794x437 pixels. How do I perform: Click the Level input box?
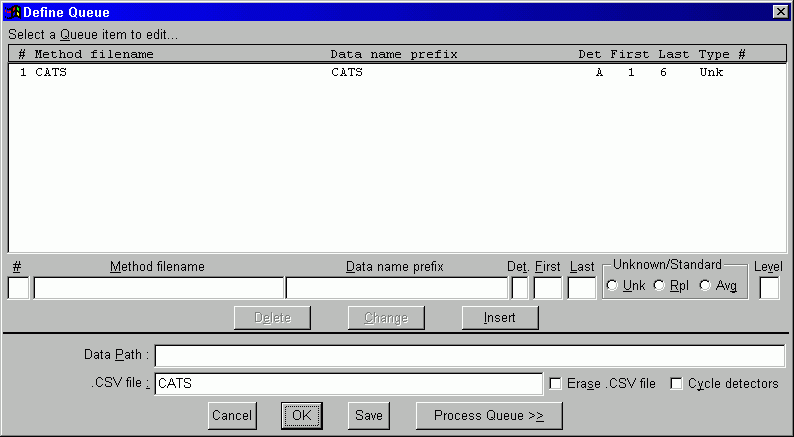coord(769,288)
